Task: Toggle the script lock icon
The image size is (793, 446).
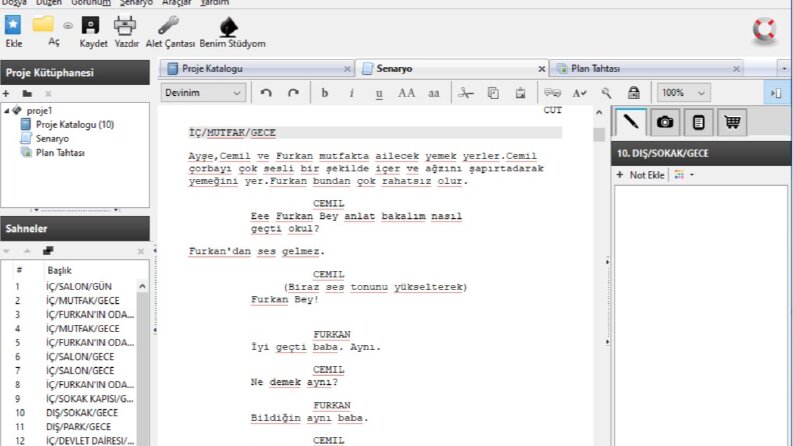Action: coord(634,93)
